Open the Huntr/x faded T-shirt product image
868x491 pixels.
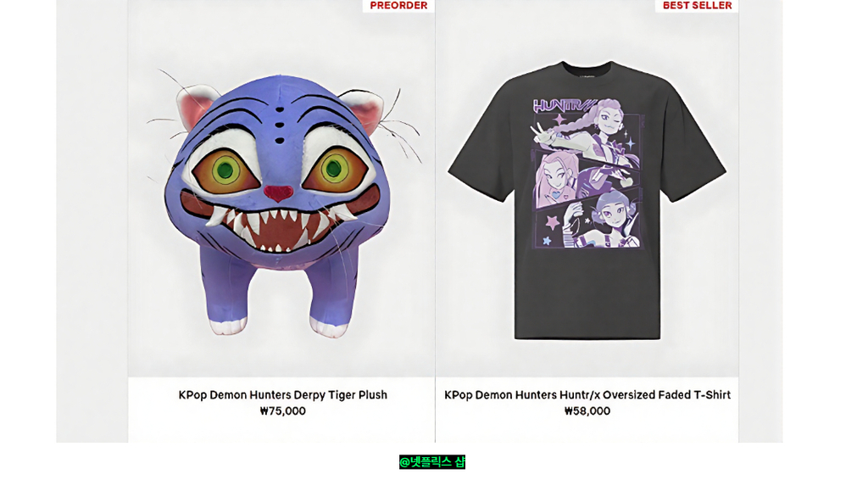(x=587, y=188)
